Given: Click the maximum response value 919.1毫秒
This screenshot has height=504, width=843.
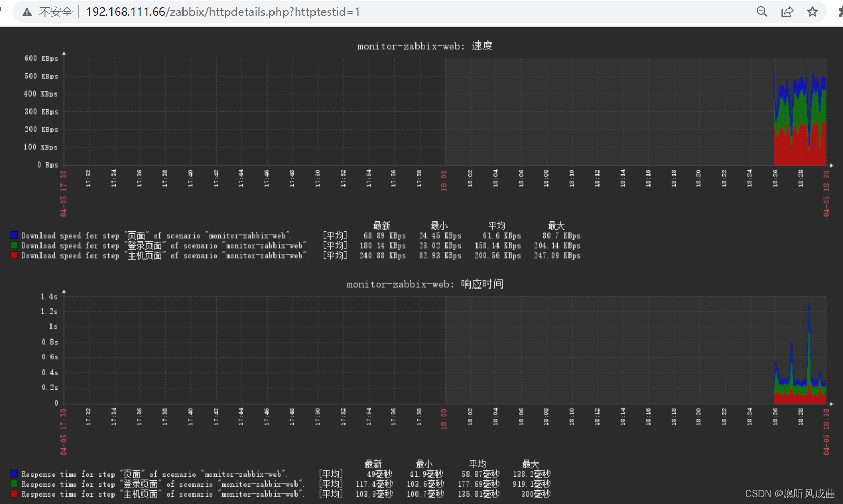Looking at the screenshot, I should pos(532,485).
